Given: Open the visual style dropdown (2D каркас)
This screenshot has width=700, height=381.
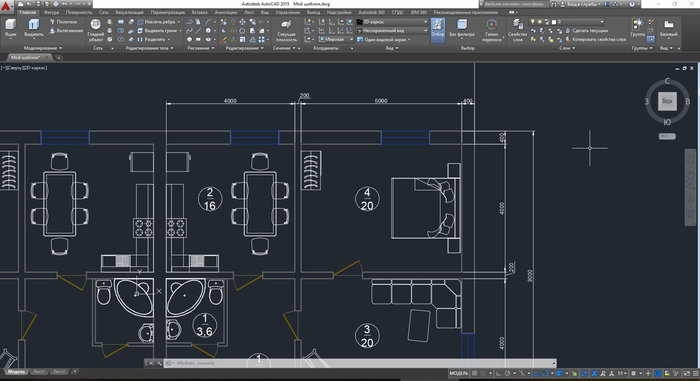Looking at the screenshot, I should coord(392,21).
